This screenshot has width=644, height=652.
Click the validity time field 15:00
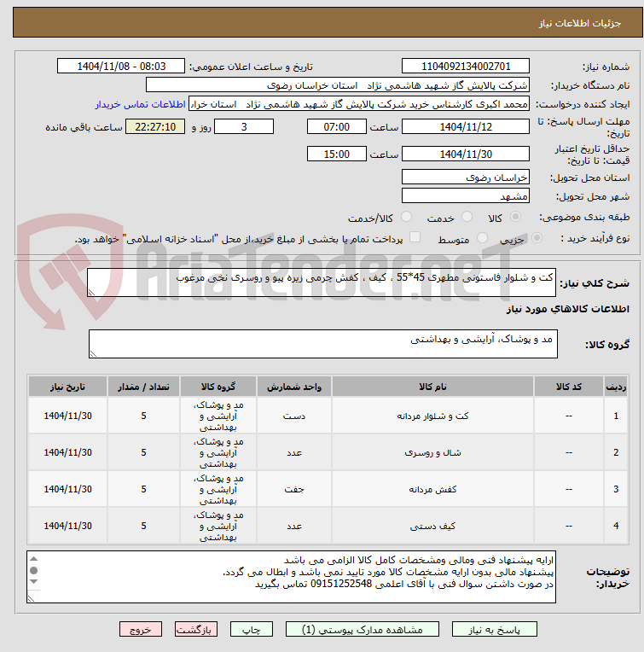[x=337, y=154]
